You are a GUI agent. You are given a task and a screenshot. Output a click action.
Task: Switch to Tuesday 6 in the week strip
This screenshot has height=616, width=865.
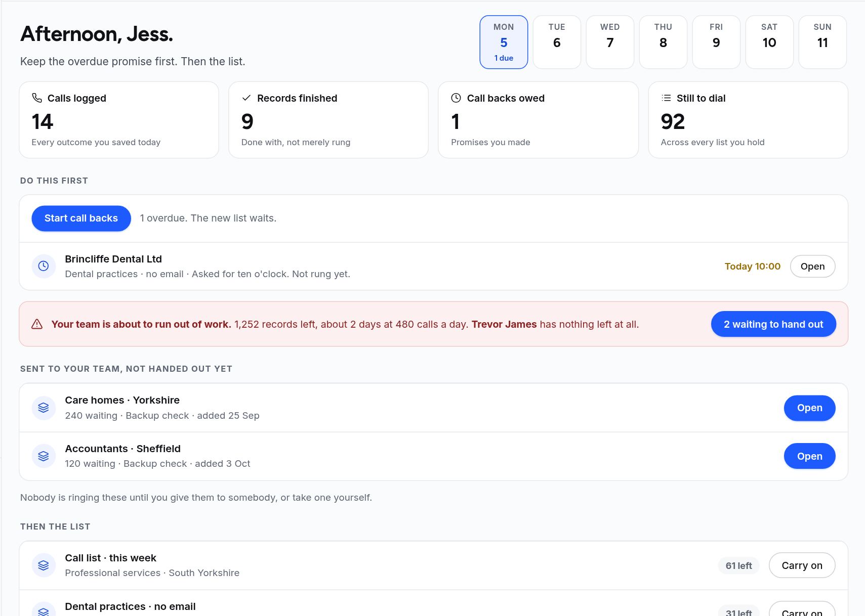(557, 42)
